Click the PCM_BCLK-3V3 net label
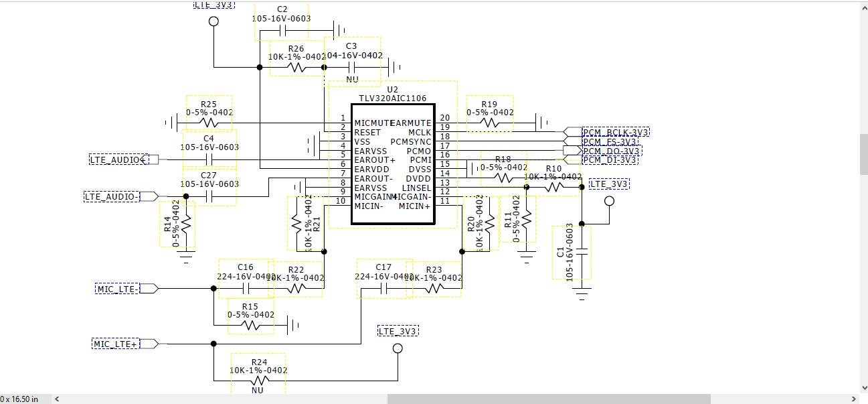The width and height of the screenshot is (868, 404). pyautogui.click(x=616, y=133)
